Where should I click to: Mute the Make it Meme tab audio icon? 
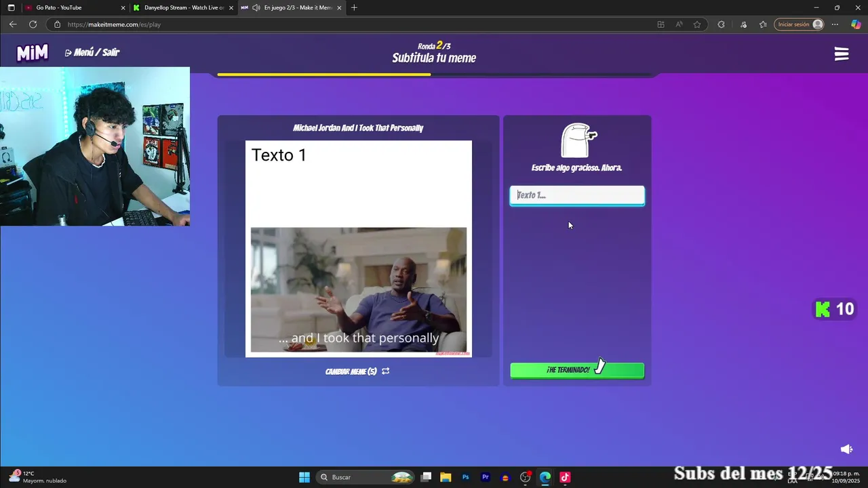point(256,7)
